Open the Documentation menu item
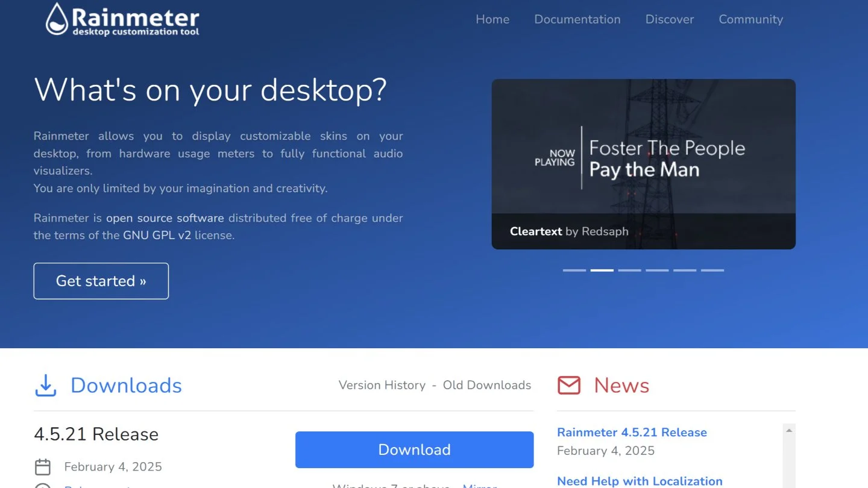The height and width of the screenshot is (488, 868). pos(577,19)
